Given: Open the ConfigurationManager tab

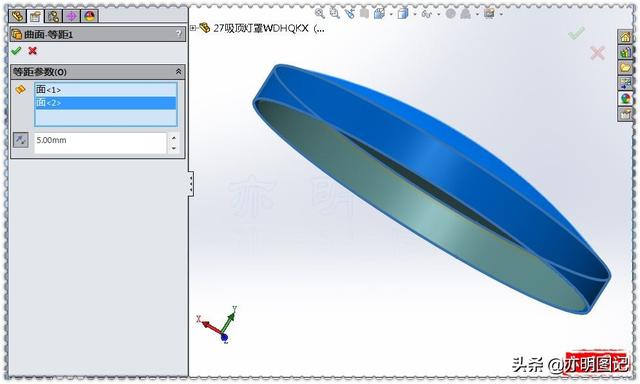Looking at the screenshot, I should click(53, 16).
